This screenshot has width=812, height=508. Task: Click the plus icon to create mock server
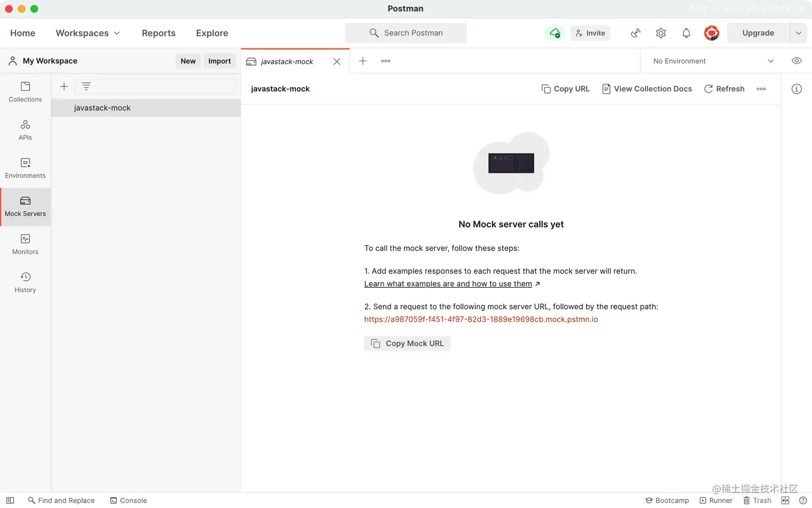point(64,87)
